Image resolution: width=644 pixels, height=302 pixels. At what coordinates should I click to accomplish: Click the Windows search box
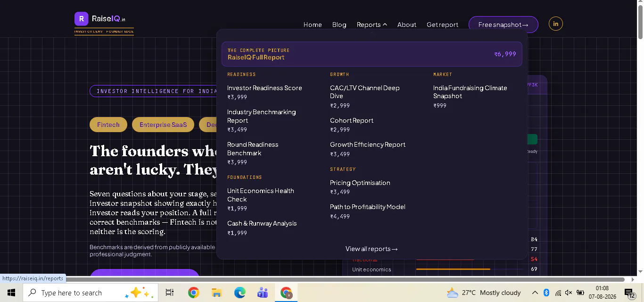(90, 293)
